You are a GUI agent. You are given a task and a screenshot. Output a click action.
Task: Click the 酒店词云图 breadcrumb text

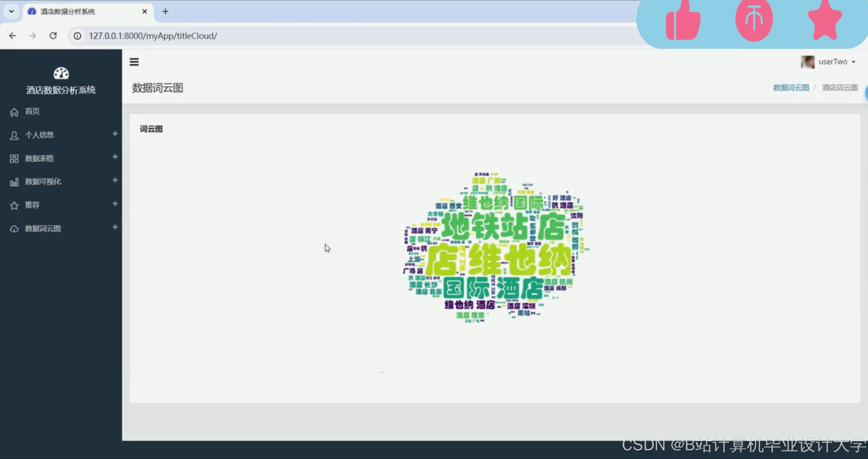[x=840, y=88]
